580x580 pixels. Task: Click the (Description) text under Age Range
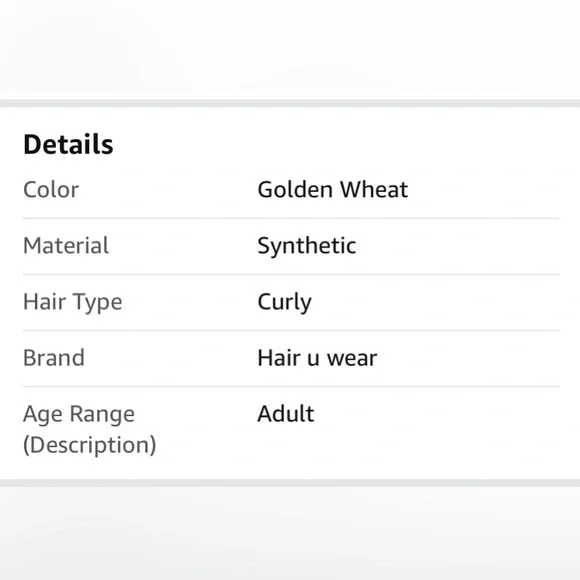click(x=90, y=445)
